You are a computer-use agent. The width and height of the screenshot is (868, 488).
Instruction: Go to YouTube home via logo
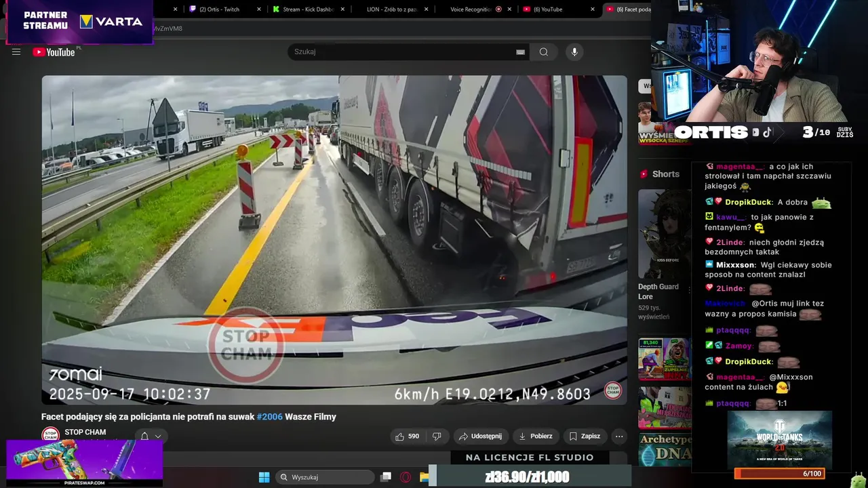click(54, 52)
